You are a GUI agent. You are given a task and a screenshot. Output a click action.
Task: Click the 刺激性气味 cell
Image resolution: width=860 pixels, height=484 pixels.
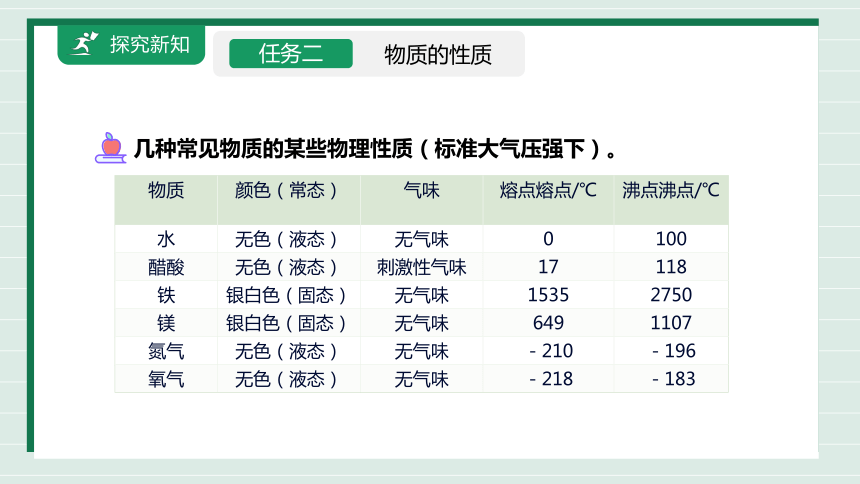(421, 267)
